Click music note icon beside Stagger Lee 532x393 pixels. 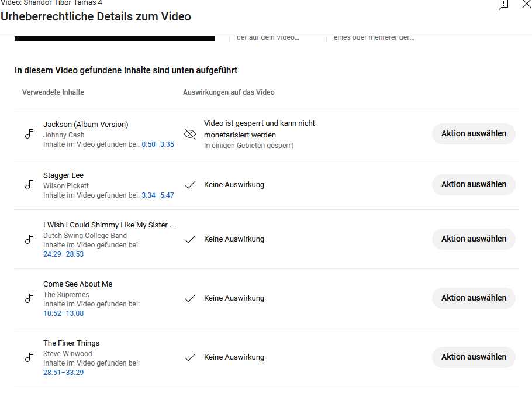click(x=29, y=185)
